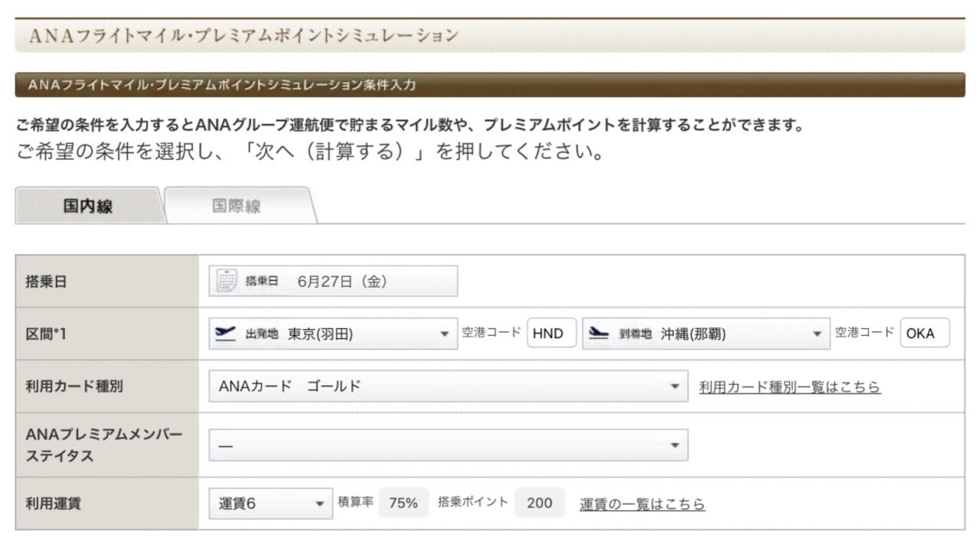Click the landing airplane icon for 到着地
The image size is (980, 551).
pyautogui.click(x=599, y=334)
